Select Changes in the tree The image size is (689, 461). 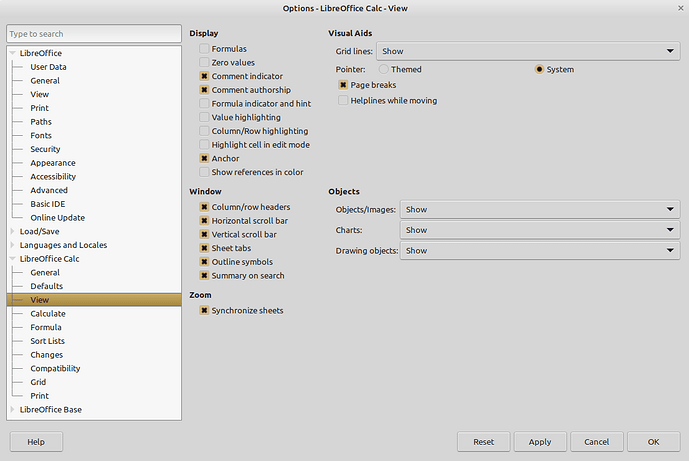pyautogui.click(x=47, y=355)
